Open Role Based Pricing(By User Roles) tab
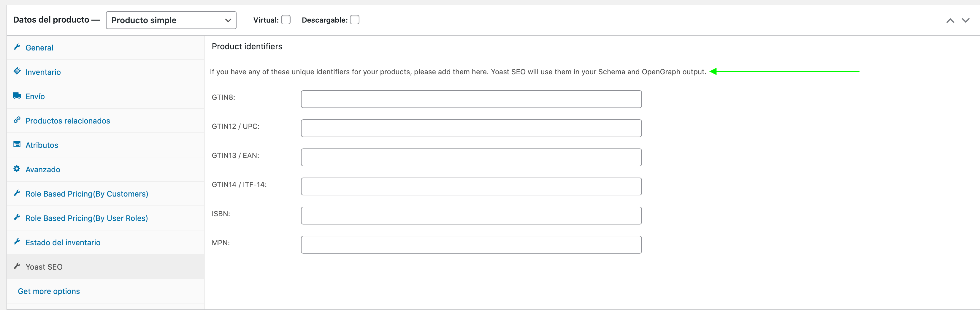Viewport: 980px width, 310px height. [106, 218]
